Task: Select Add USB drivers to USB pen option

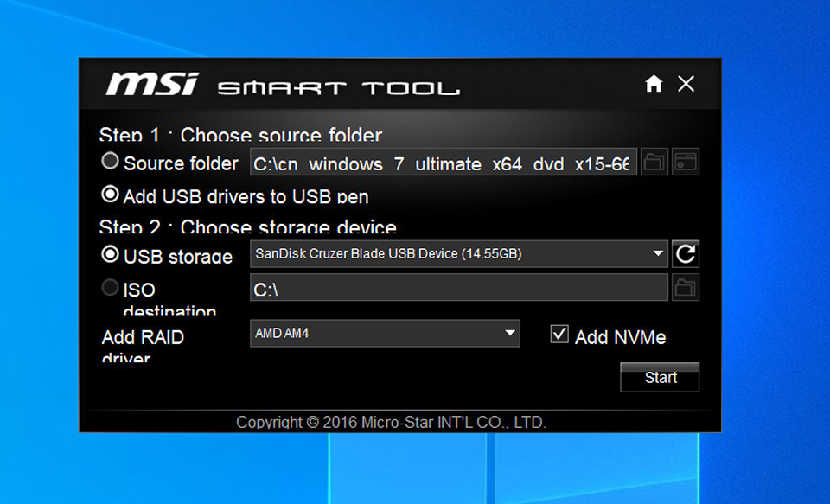Action: coord(110,195)
